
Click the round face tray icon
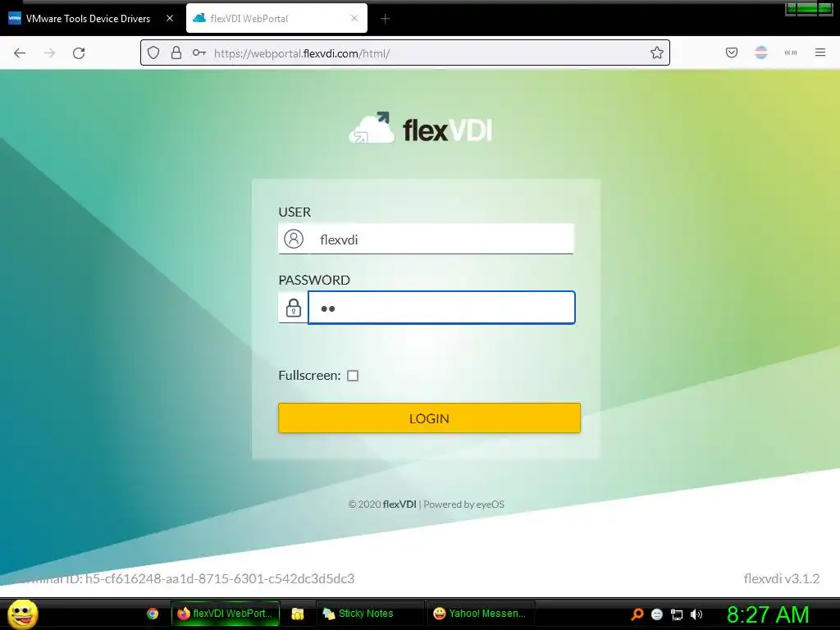click(657, 614)
